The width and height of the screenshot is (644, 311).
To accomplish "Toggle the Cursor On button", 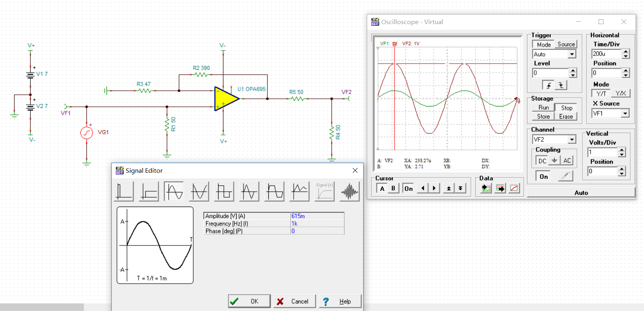I will pyautogui.click(x=409, y=188).
